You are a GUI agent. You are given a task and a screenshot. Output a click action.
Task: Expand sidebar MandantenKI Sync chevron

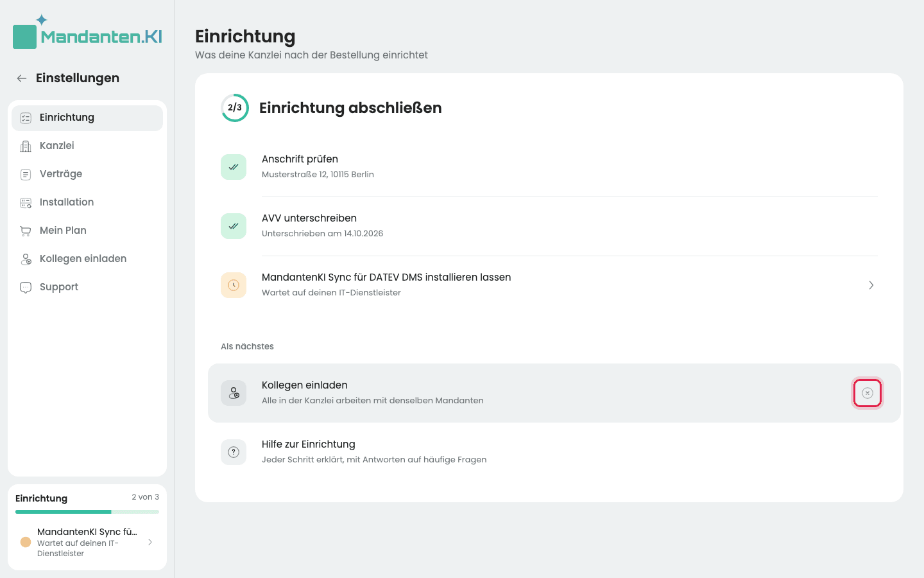[150, 542]
